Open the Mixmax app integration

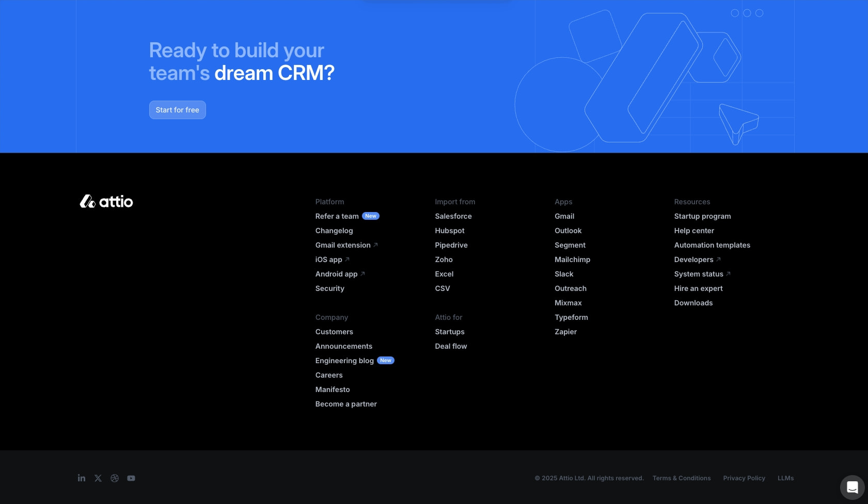point(568,303)
